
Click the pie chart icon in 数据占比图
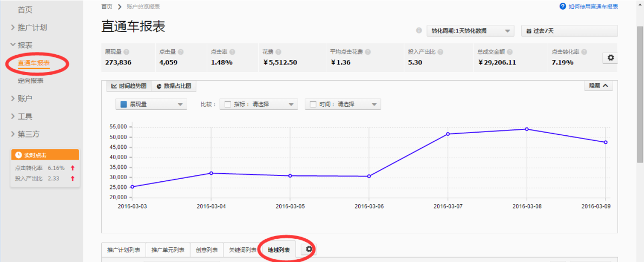coord(159,86)
